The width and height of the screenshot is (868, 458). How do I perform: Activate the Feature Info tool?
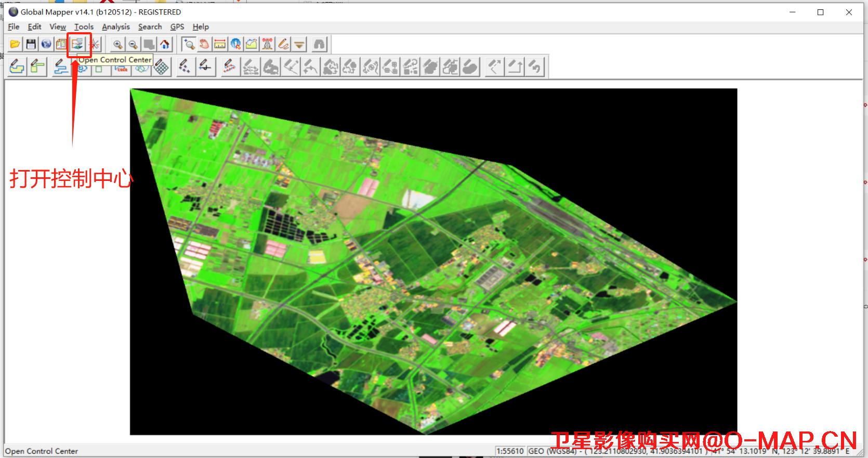(x=236, y=45)
